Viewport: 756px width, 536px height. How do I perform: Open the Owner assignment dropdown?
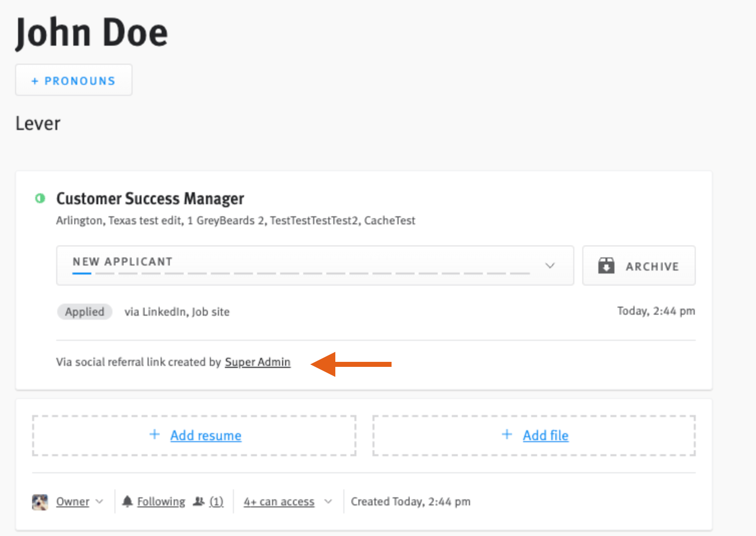(78, 501)
